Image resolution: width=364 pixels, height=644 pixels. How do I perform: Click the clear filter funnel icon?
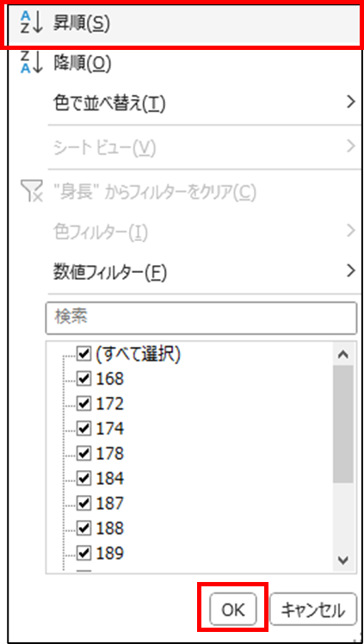tap(31, 192)
